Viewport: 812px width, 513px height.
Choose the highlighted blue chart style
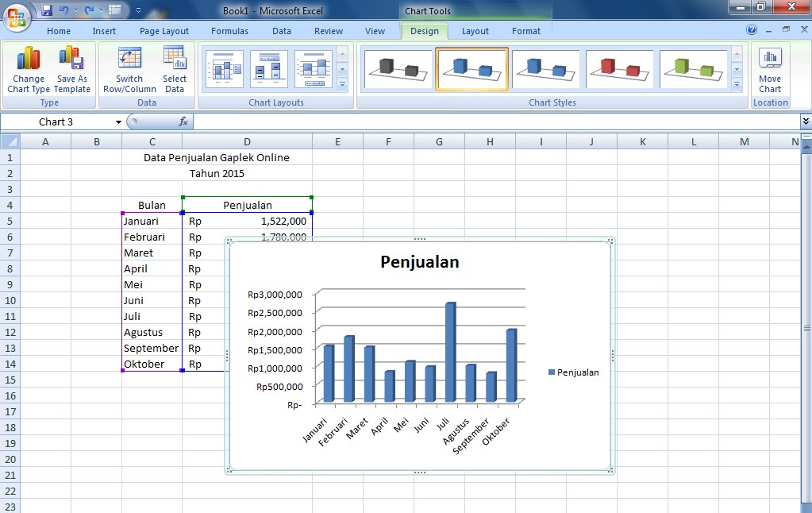pos(471,69)
